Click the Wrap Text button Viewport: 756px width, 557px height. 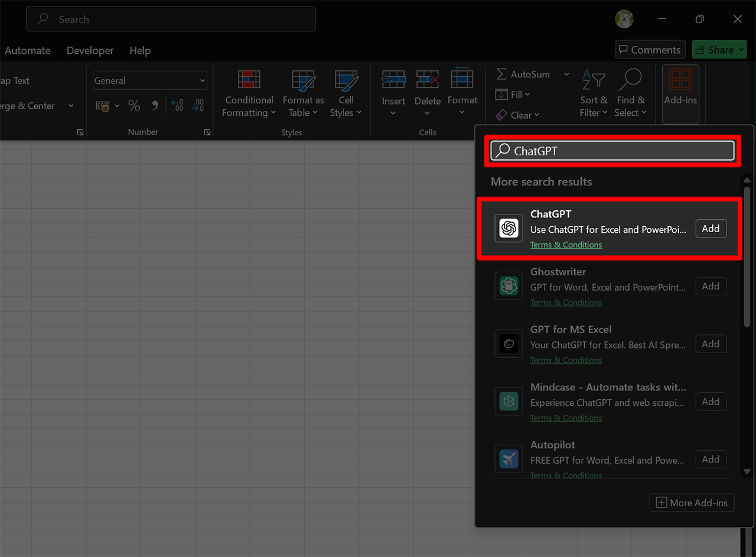[x=15, y=81]
